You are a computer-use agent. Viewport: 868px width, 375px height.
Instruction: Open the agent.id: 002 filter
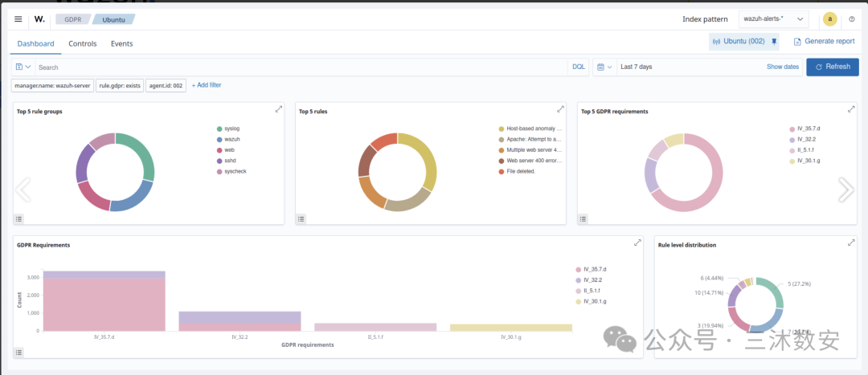coord(166,85)
